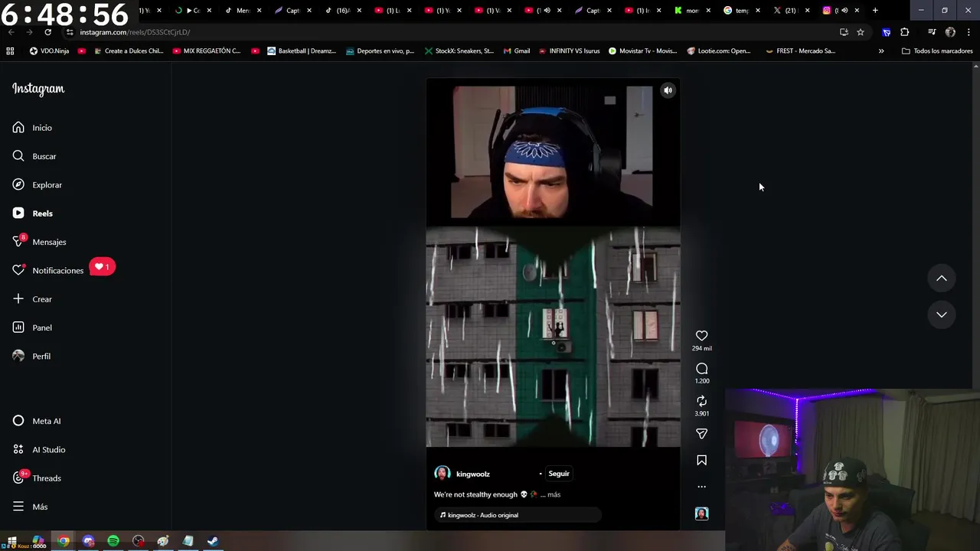This screenshot has height=551, width=980.
Task: Click the red heart notification badge
Action: 102,267
